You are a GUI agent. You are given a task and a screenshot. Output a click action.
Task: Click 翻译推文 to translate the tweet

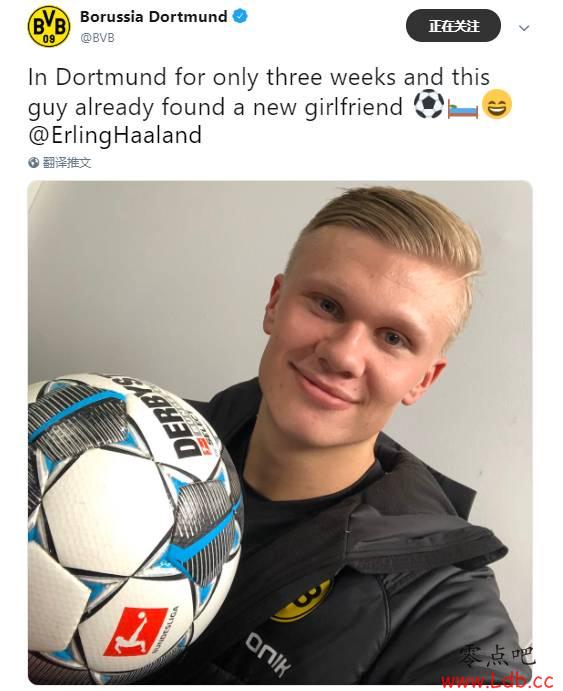(67, 163)
